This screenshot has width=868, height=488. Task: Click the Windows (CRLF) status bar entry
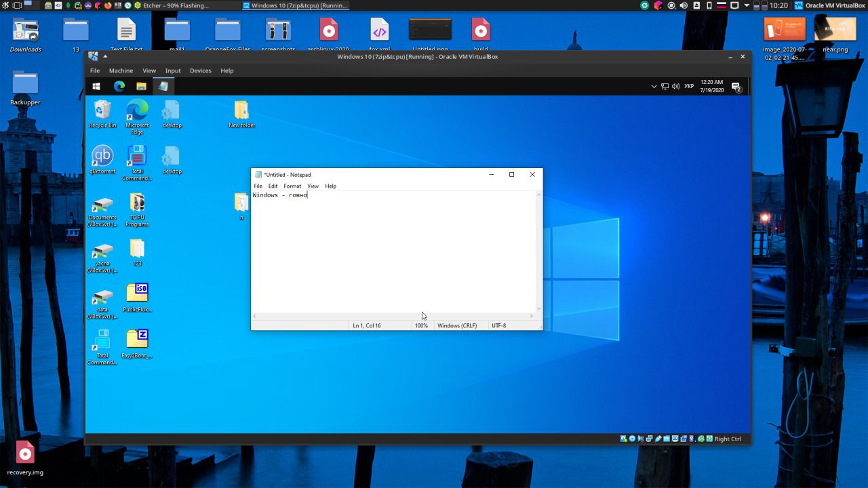click(x=457, y=325)
